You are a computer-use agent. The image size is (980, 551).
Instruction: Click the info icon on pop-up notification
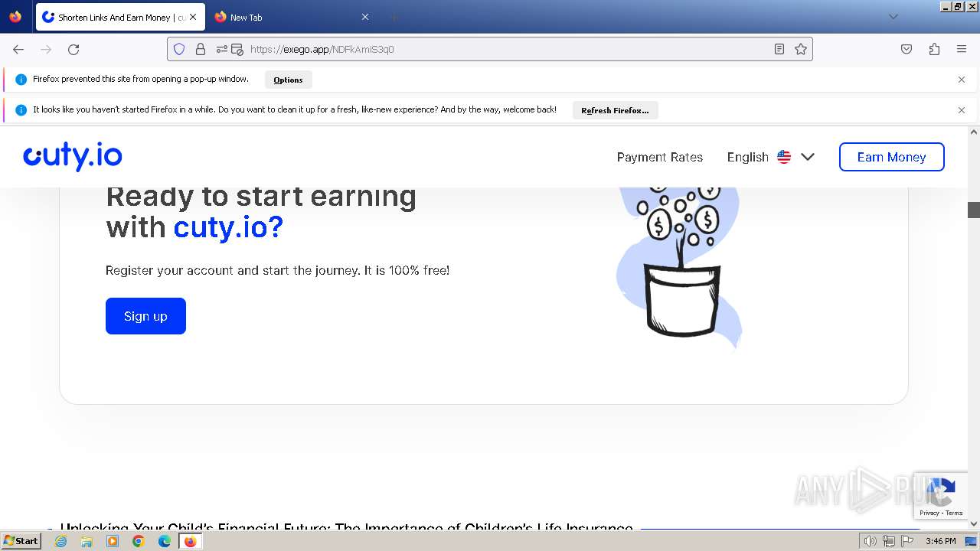pyautogui.click(x=21, y=80)
